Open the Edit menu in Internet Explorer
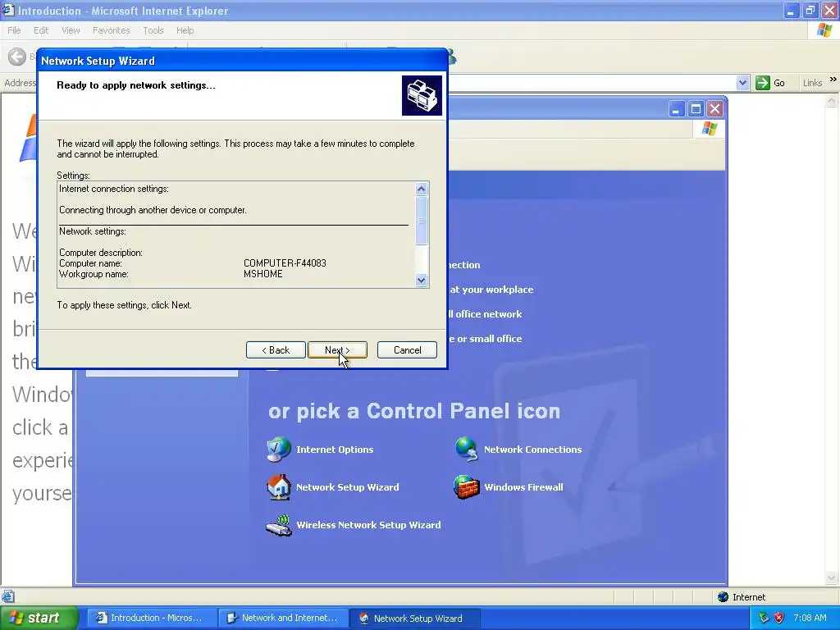Viewport: 840px width, 630px height. pyautogui.click(x=41, y=30)
